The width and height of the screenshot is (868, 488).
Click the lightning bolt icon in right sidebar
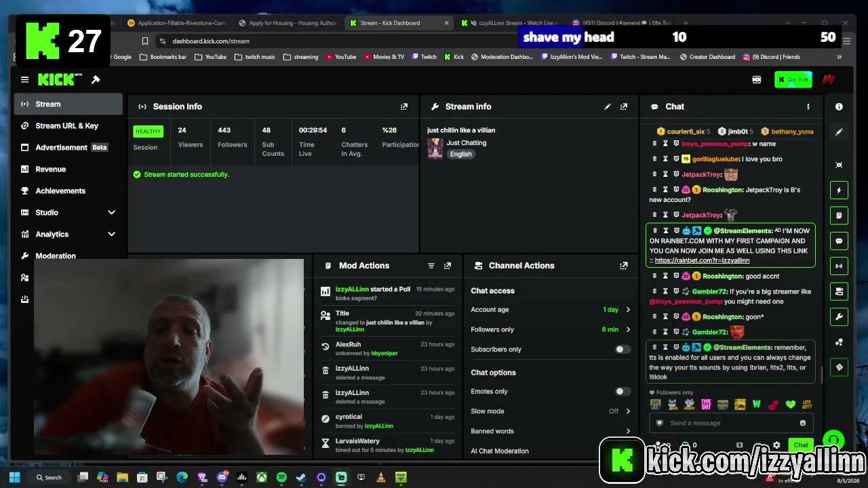pos(839,190)
